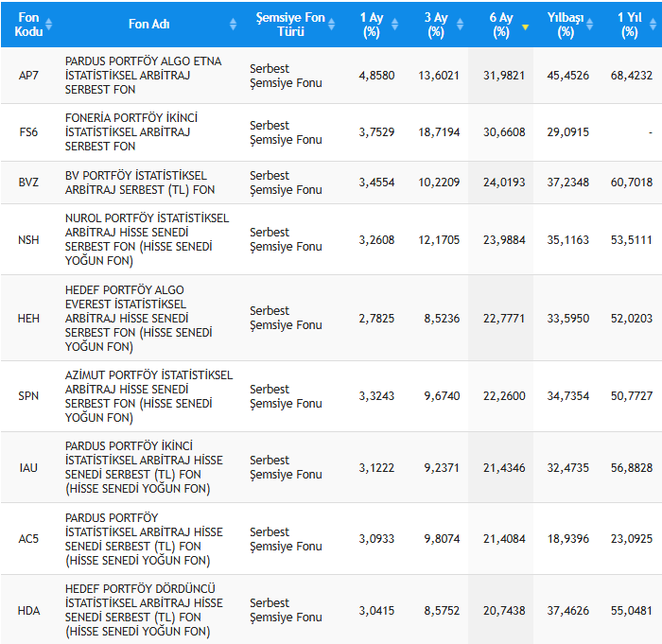Toggle 6 Ay (%) yellow sort arrow
662x644 pixels.
pos(525,27)
